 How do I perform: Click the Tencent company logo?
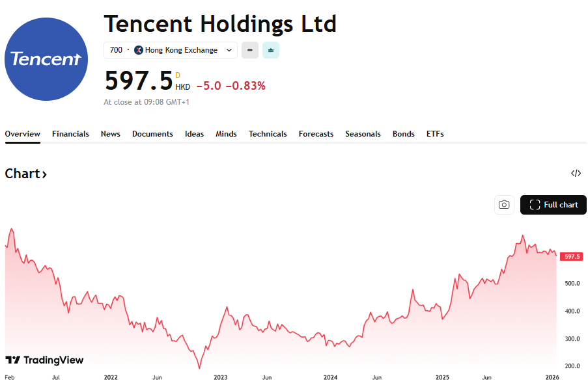point(46,59)
